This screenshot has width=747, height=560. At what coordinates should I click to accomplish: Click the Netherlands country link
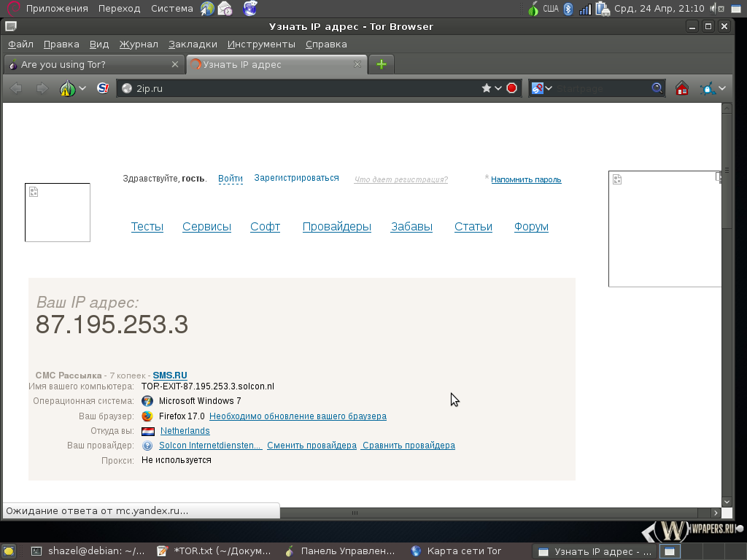[185, 431]
